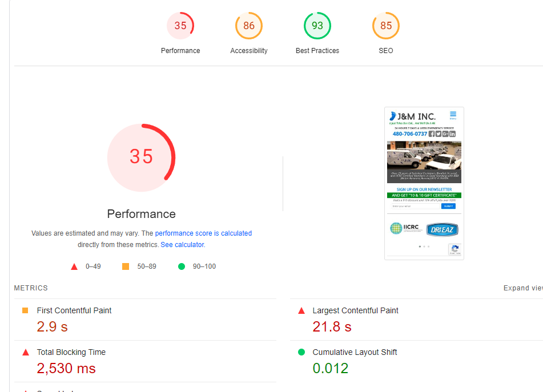Viewport: 543px width, 392px height.
Task: Click the large Performance 35 gauge
Action: [141, 157]
